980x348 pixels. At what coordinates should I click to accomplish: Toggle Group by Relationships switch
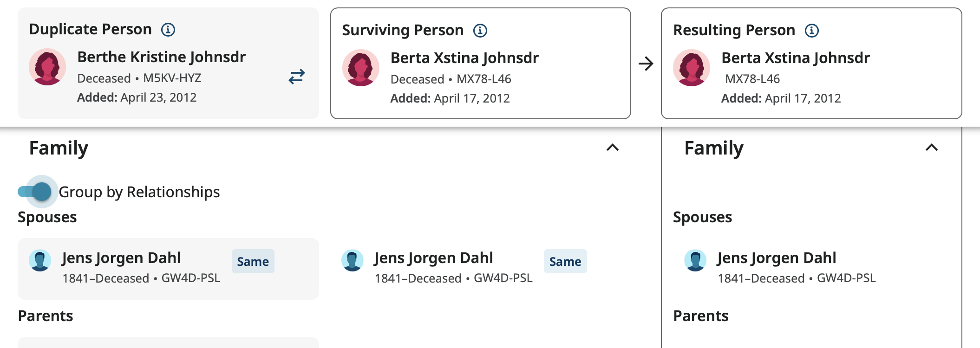tap(35, 192)
